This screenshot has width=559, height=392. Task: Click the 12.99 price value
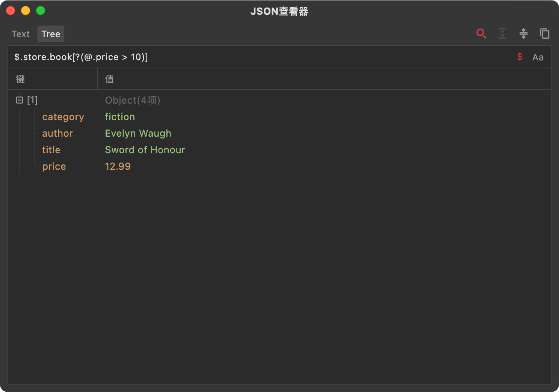point(118,167)
